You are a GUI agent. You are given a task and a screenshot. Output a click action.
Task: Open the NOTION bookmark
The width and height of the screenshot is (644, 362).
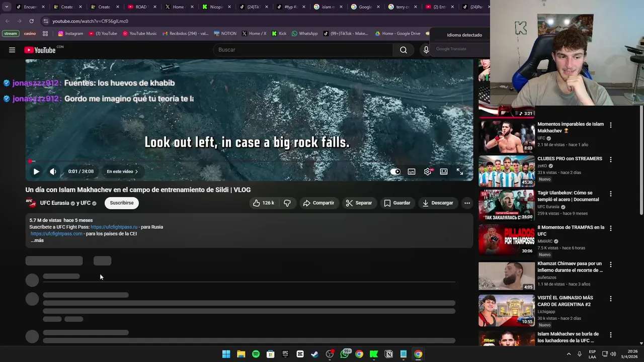225,34
